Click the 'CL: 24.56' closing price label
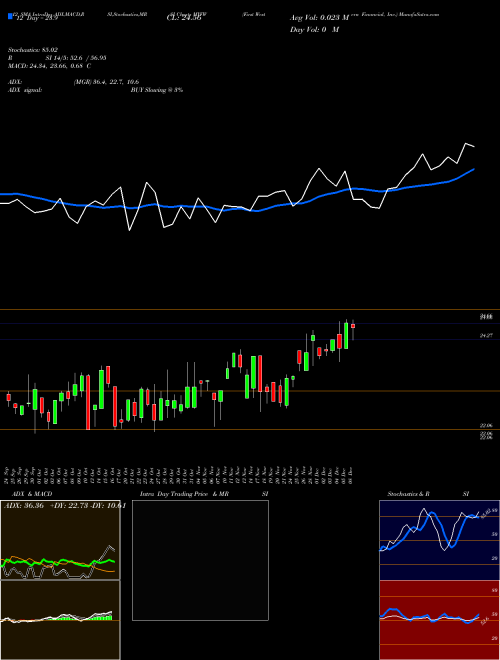This screenshot has height=660, width=500. [x=184, y=18]
